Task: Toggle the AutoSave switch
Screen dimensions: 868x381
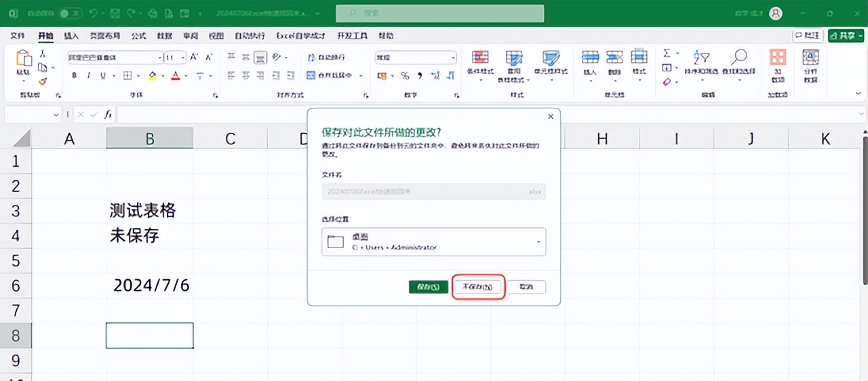Action: click(x=70, y=13)
